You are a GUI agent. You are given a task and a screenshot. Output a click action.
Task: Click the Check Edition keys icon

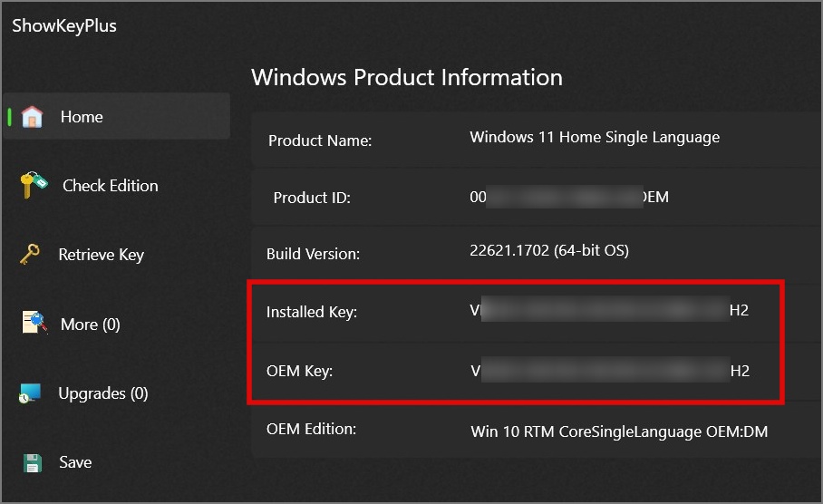(x=34, y=185)
